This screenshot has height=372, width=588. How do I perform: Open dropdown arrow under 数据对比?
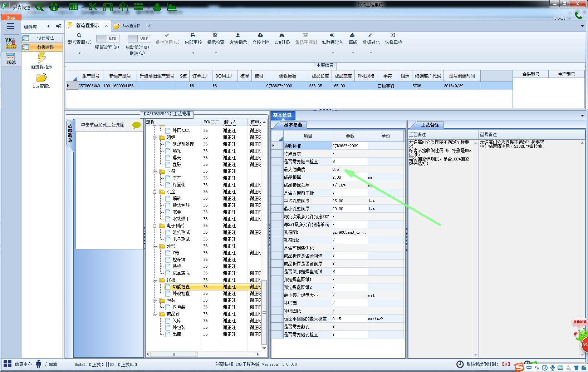tap(371, 53)
